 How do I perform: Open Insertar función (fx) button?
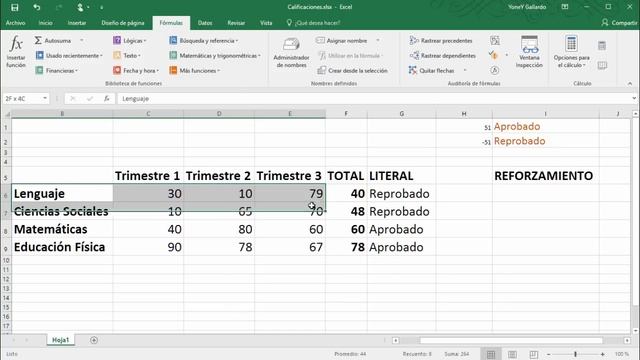[16, 52]
